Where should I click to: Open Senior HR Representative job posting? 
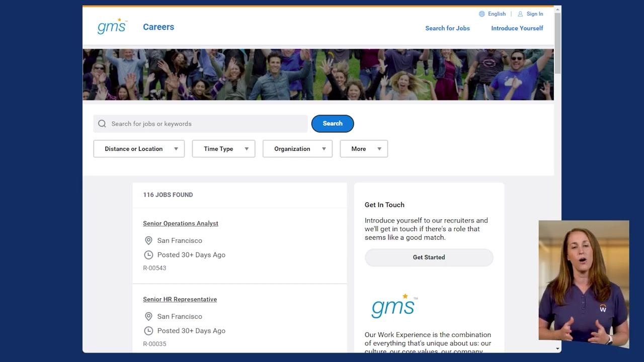(180, 299)
